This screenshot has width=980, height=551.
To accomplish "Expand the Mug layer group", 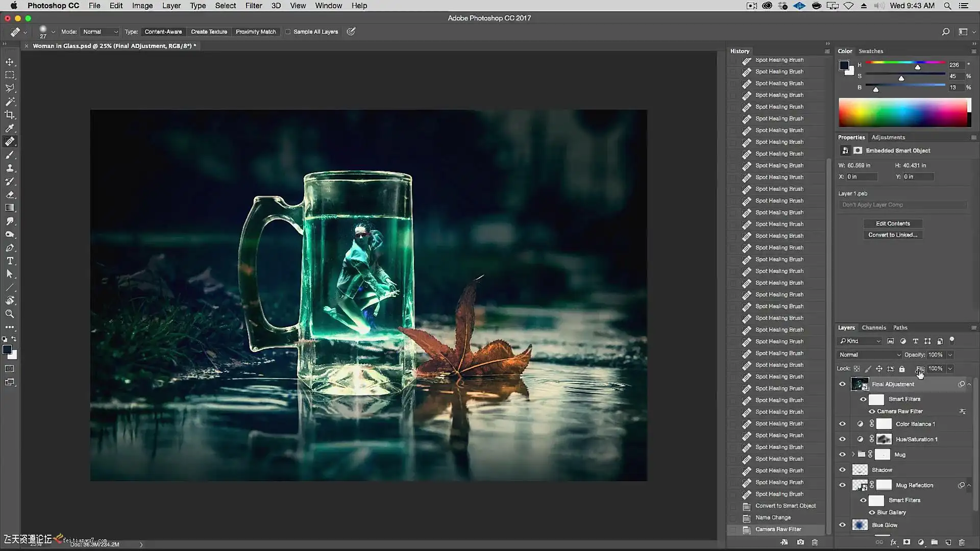I will pyautogui.click(x=853, y=455).
